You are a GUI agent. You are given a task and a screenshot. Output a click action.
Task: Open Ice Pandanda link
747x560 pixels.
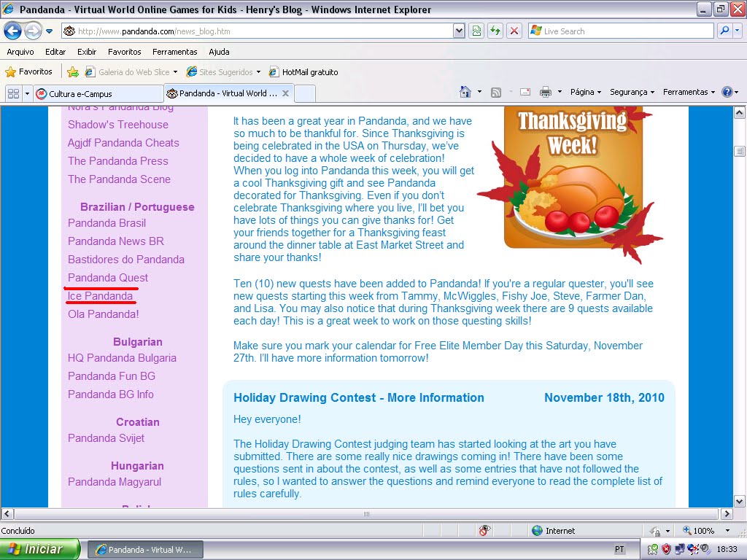(100, 296)
